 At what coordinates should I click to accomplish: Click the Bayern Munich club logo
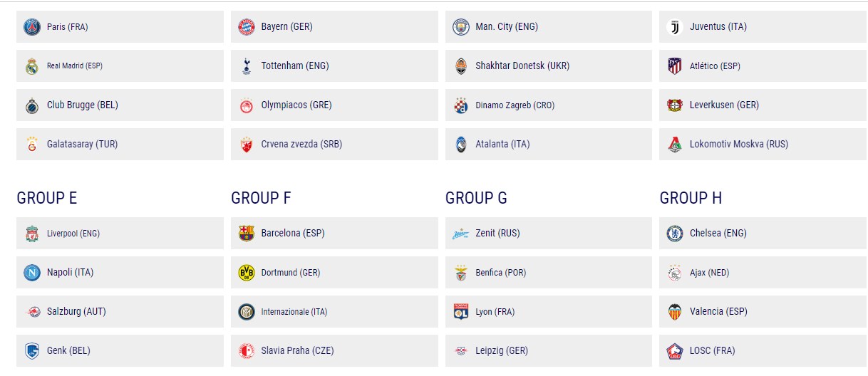point(246,27)
